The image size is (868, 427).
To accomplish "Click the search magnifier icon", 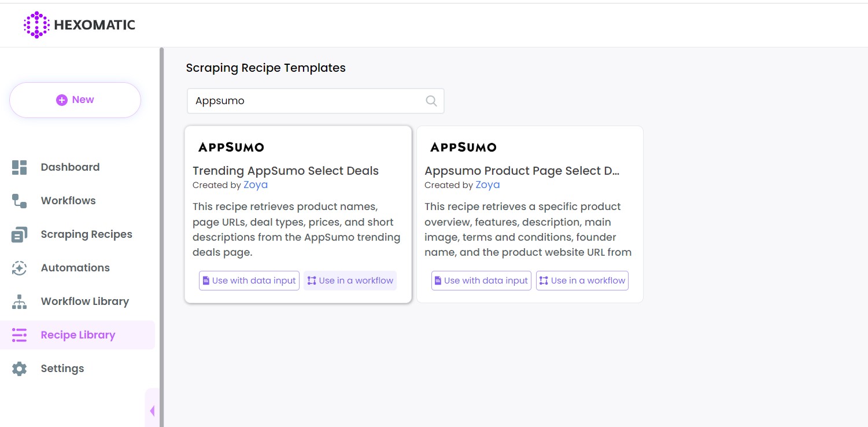I will tap(431, 101).
